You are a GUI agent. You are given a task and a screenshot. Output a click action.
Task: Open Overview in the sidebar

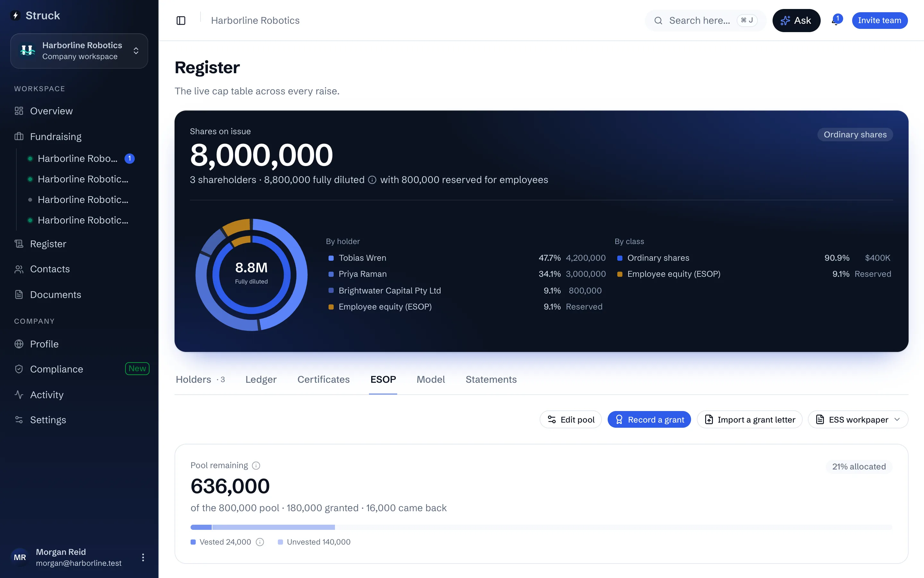[x=79, y=111]
